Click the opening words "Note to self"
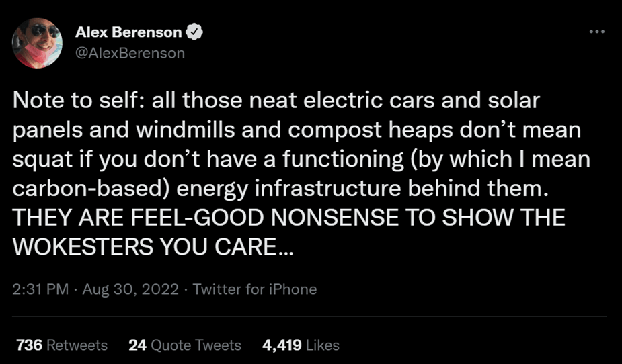Image resolution: width=622 pixels, height=364 pixels. point(59,102)
